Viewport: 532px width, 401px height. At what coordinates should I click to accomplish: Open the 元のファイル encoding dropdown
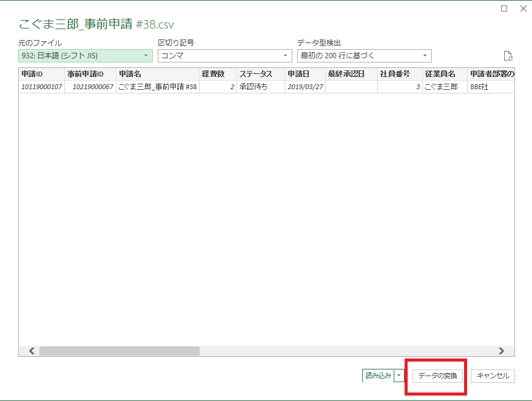[x=86, y=56]
